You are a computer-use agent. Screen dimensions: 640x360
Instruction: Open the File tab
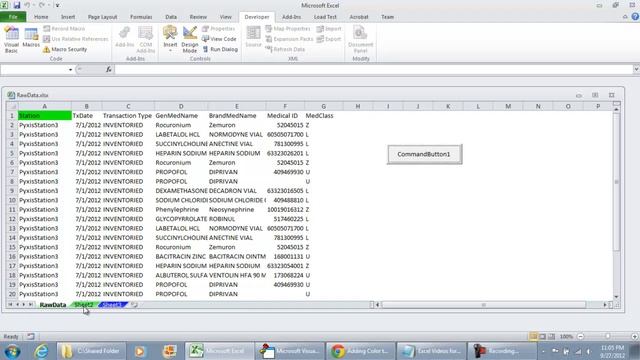click(x=13, y=17)
